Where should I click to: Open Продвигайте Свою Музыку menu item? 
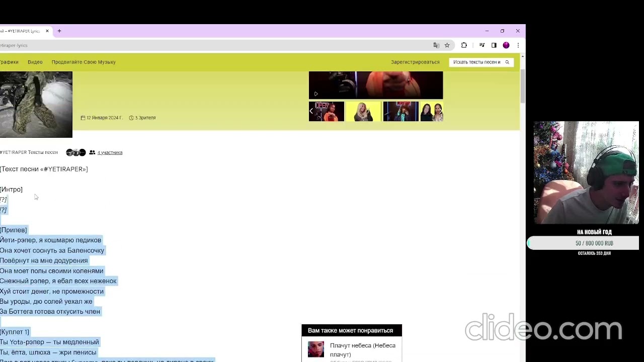point(84,62)
